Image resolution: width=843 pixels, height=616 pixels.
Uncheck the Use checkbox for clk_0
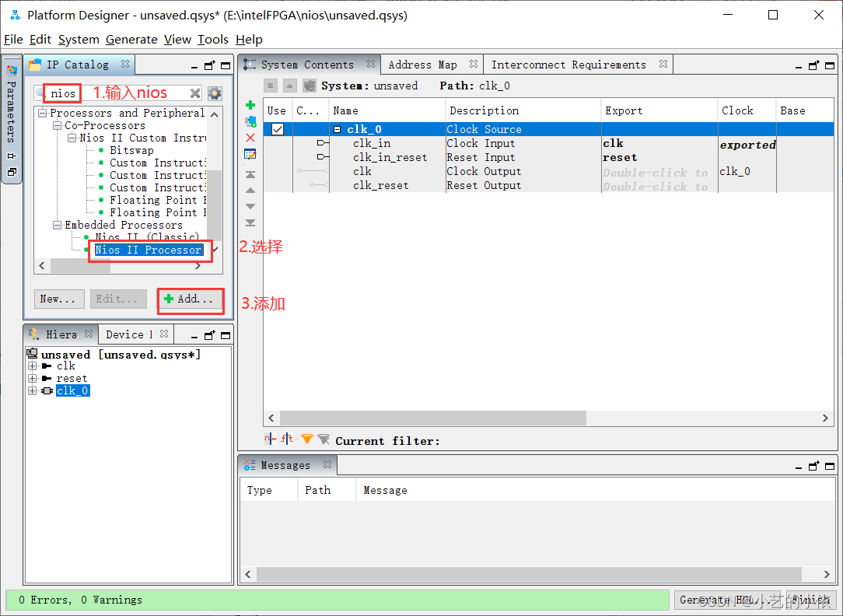coord(278,129)
